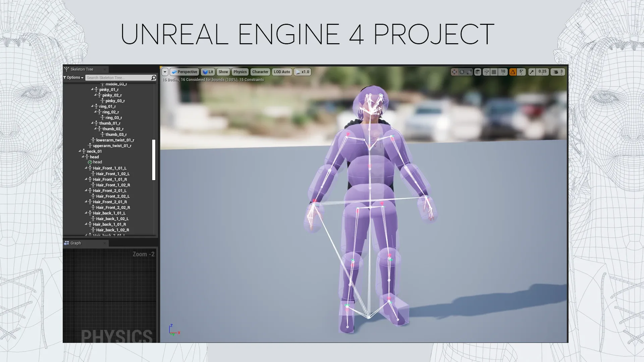Collapse the Hair_Front_2_01_R bone

coord(86,202)
